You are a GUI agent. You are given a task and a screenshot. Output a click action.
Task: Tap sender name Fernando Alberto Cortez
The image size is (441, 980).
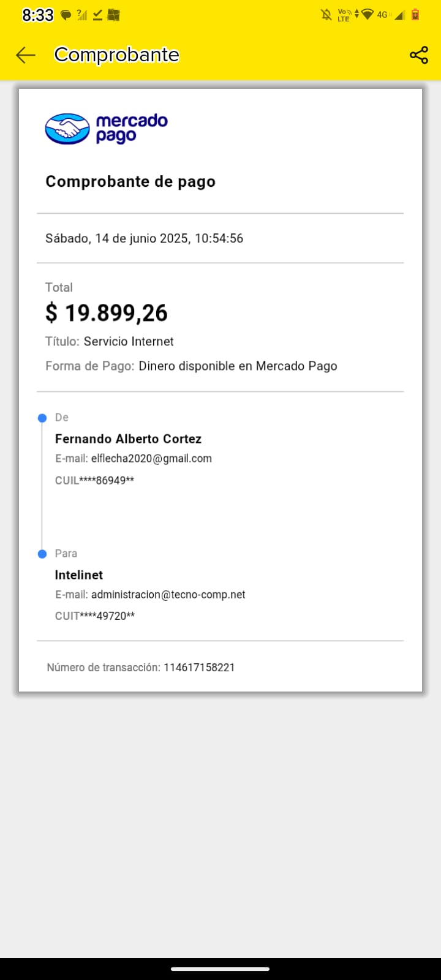pyautogui.click(x=128, y=439)
